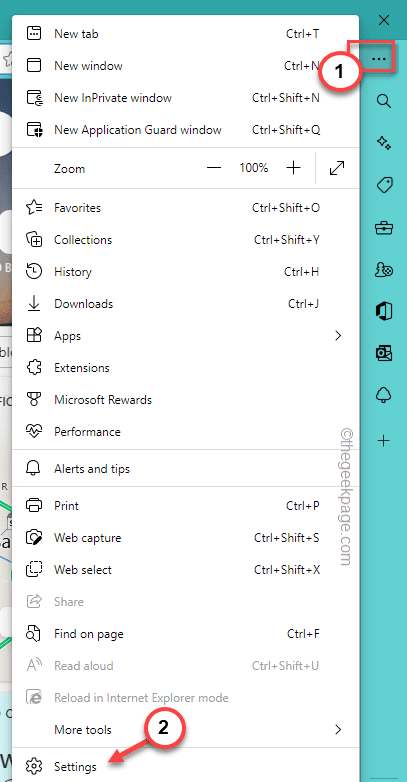Open Downloads from the menu
407x782 pixels.
186,304
